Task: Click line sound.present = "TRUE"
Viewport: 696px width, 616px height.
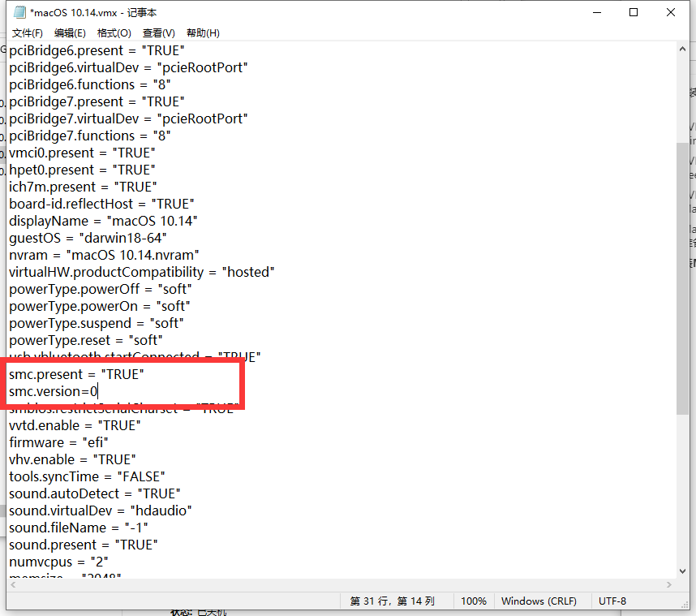Action: click(x=84, y=545)
